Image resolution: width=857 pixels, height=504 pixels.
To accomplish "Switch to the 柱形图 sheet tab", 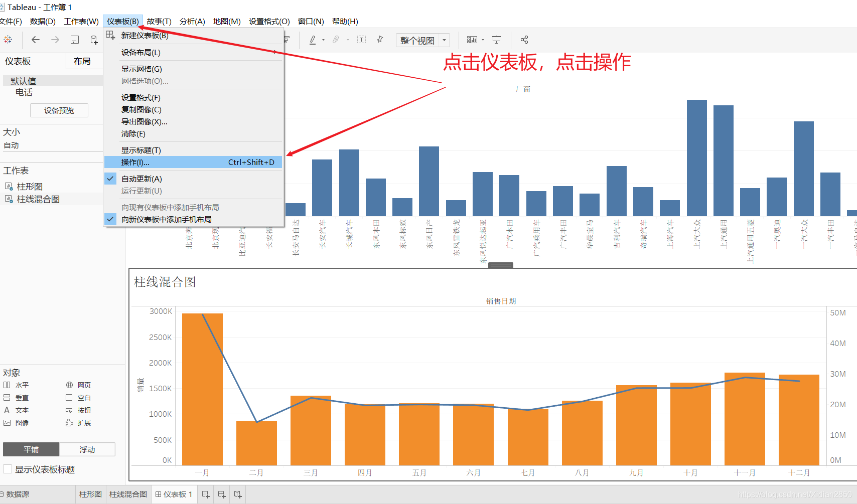I will point(90,494).
